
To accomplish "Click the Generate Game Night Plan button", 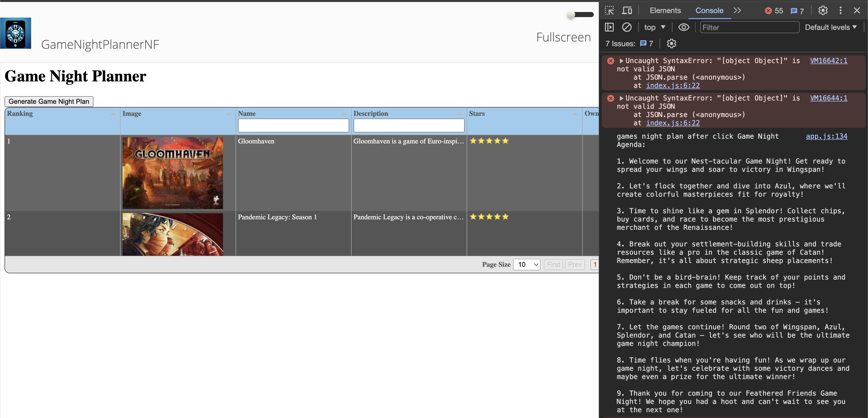I will [x=48, y=101].
